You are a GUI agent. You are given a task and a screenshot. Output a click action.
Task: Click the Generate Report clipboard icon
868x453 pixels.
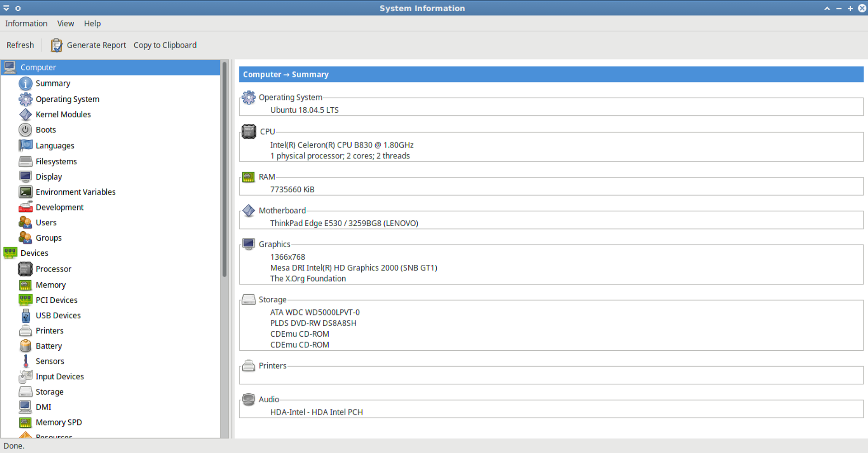[x=57, y=45]
